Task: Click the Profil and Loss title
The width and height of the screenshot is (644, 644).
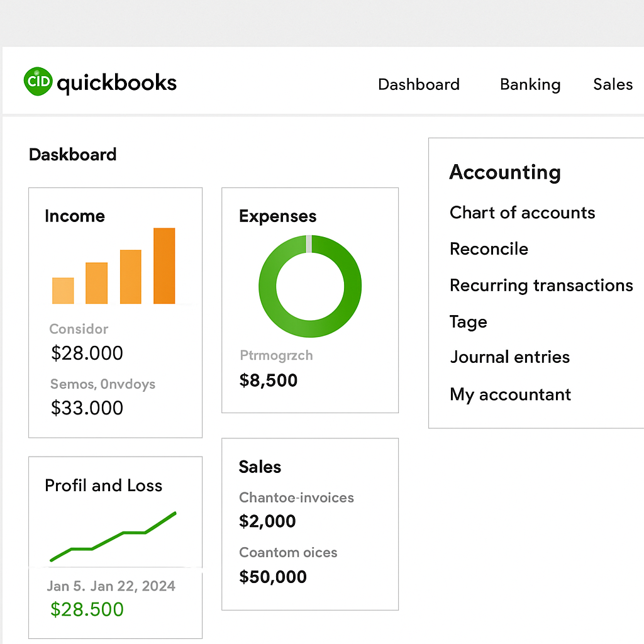Action: coord(104,486)
